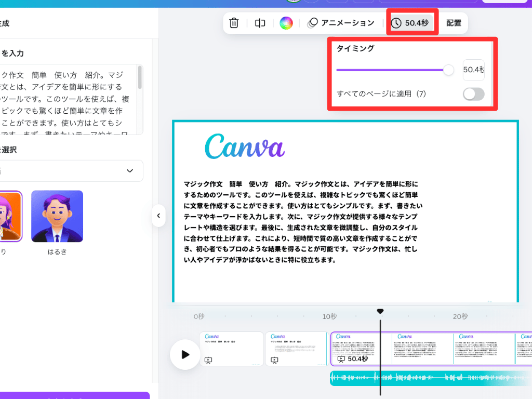Open the アニメーション animation panel
This screenshot has height=399, width=532.
pyautogui.click(x=341, y=23)
